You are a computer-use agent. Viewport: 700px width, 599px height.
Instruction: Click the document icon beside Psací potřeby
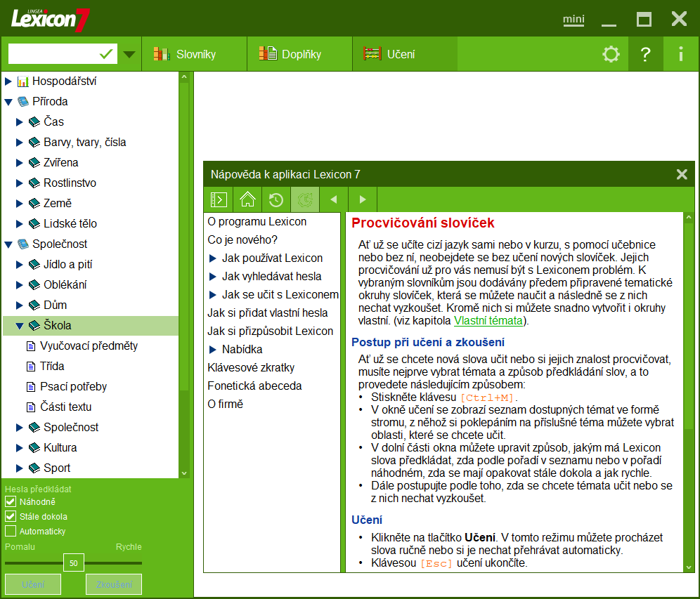(31, 387)
